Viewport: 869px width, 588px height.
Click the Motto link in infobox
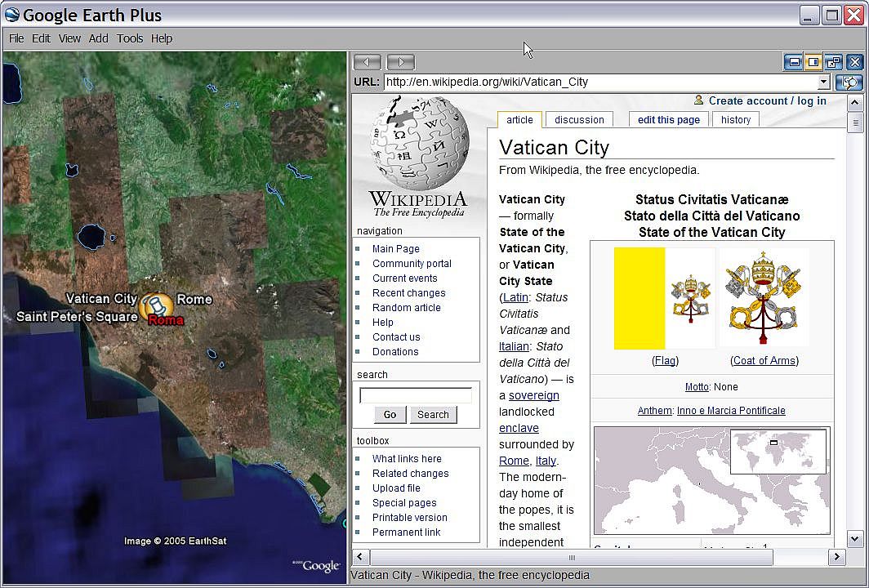(x=697, y=387)
